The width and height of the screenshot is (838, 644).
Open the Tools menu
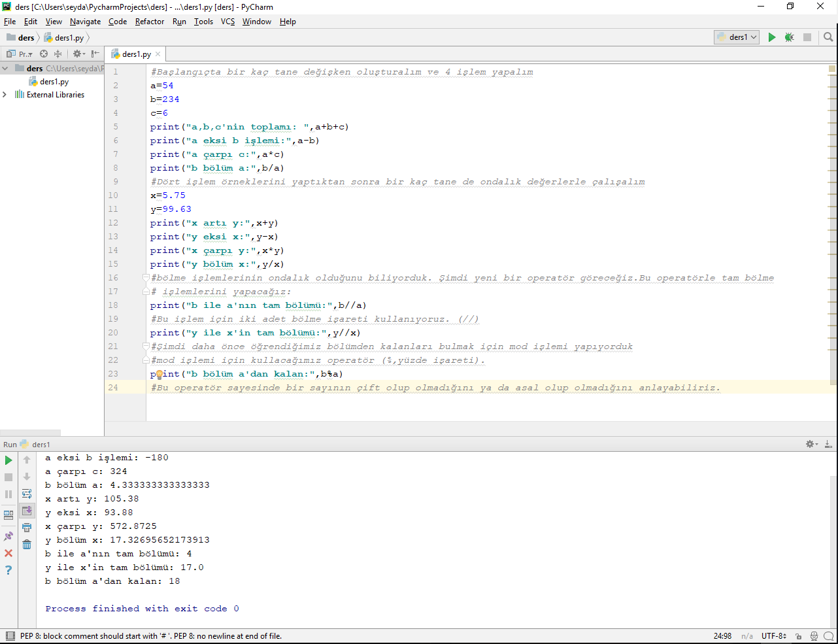click(203, 22)
